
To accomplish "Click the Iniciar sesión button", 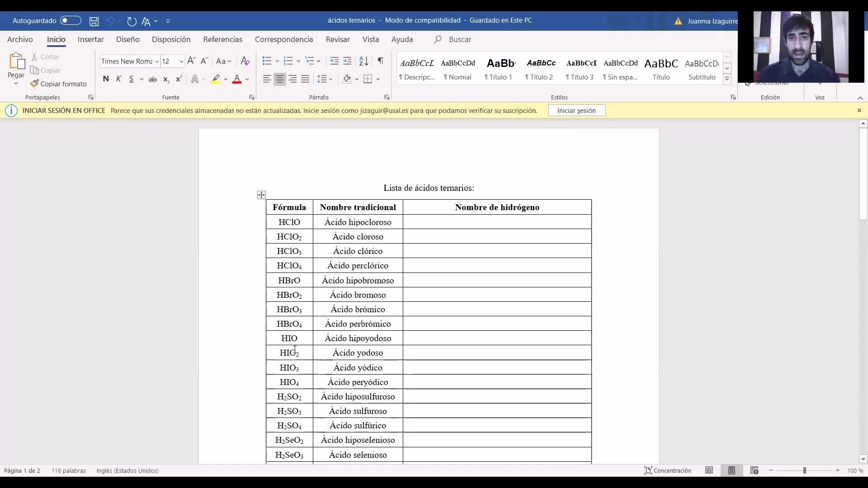I will 576,111.
